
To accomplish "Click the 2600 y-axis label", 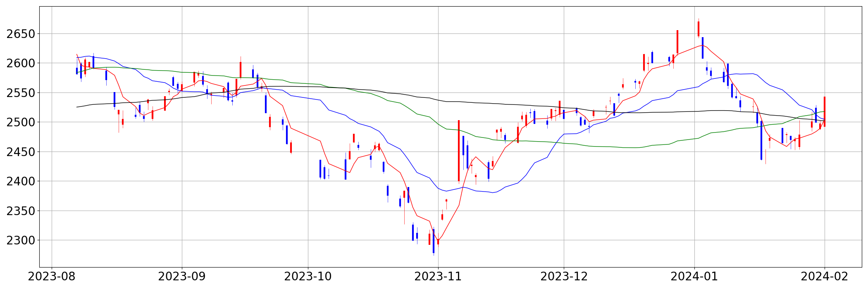I will tap(20, 63).
